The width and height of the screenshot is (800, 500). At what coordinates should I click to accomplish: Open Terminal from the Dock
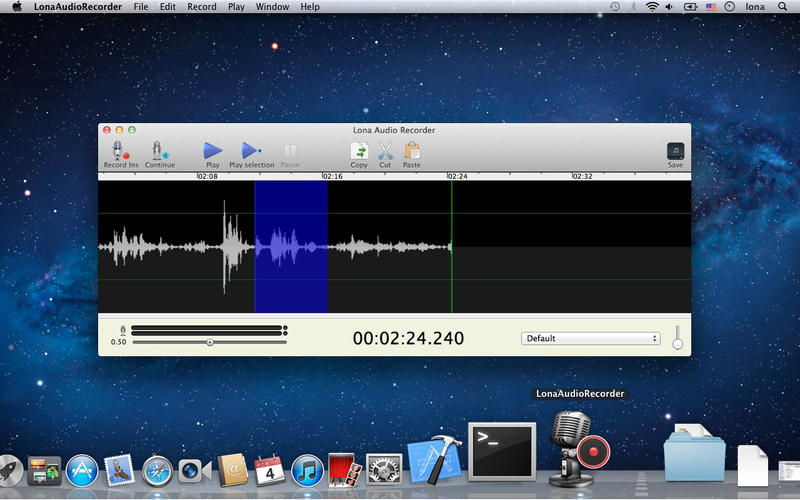coord(502,449)
